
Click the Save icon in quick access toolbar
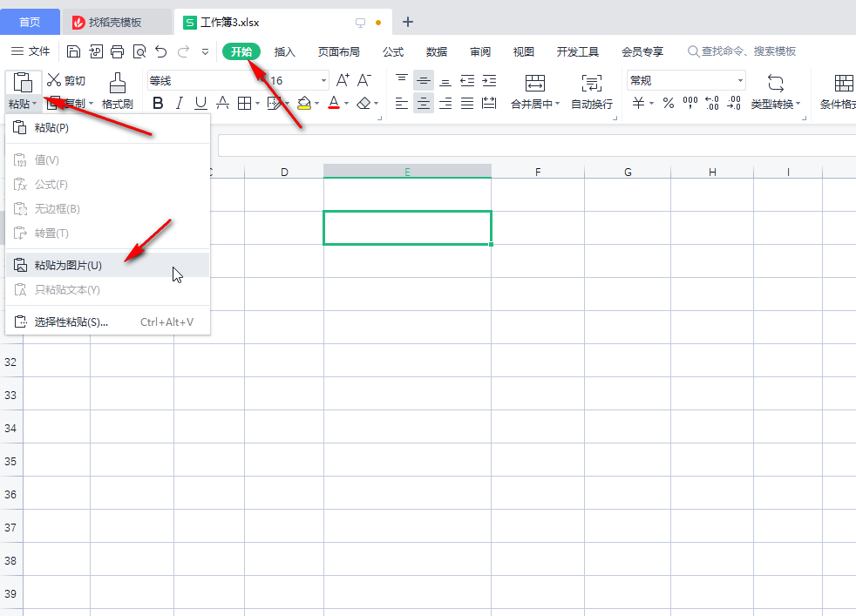(74, 51)
